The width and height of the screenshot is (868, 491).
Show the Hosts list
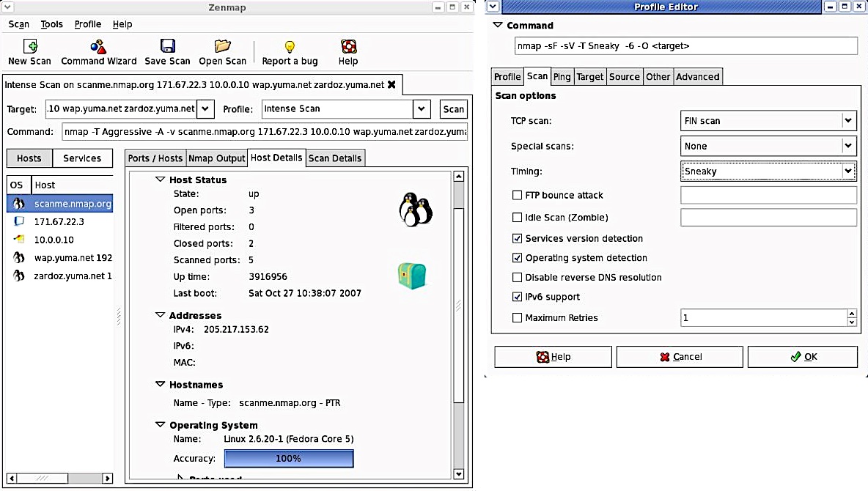click(x=29, y=158)
